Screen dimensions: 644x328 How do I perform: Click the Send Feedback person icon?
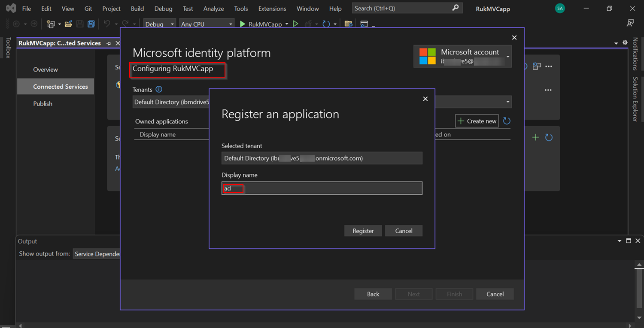tap(630, 23)
